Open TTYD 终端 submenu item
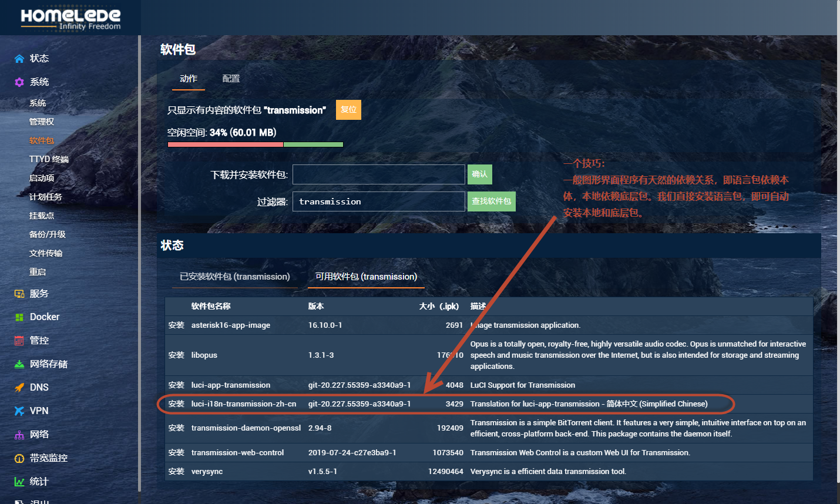 pyautogui.click(x=49, y=159)
